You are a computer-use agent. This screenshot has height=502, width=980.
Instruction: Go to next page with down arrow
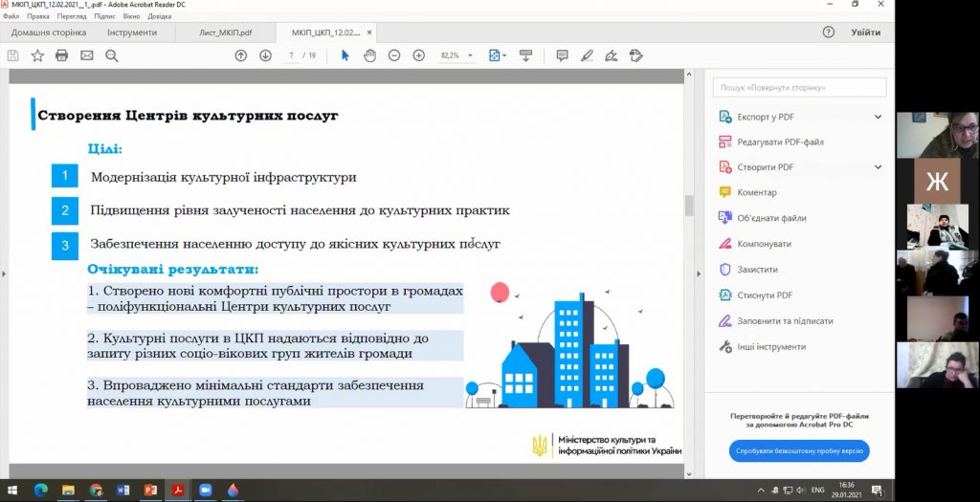265,55
